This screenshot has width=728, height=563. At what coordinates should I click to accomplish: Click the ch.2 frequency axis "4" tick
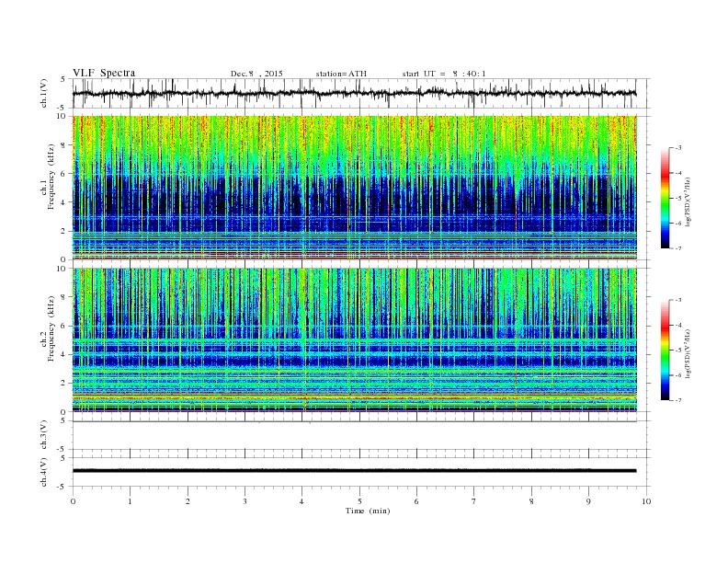click(64, 354)
